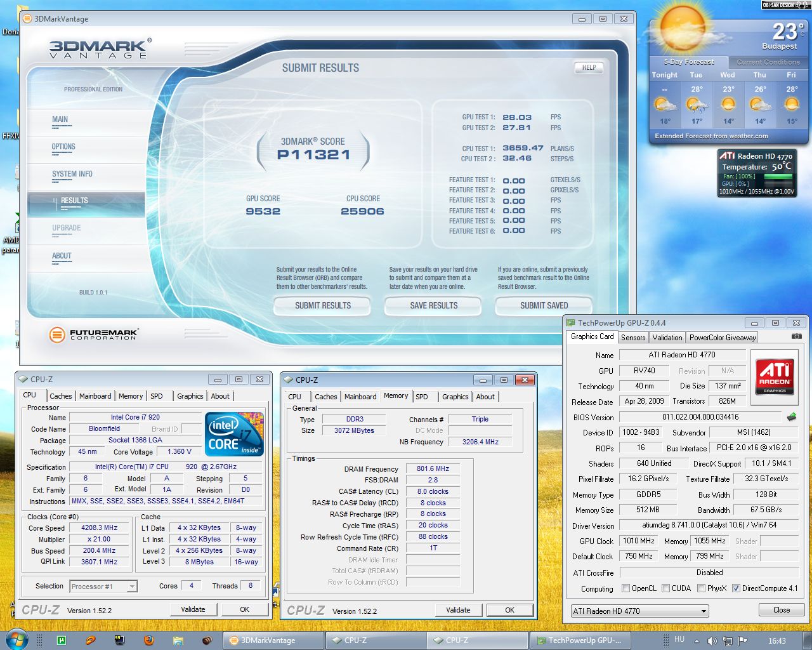
Task: Open the ATI Radeon HD 4770 dropdown
Action: [x=704, y=611]
